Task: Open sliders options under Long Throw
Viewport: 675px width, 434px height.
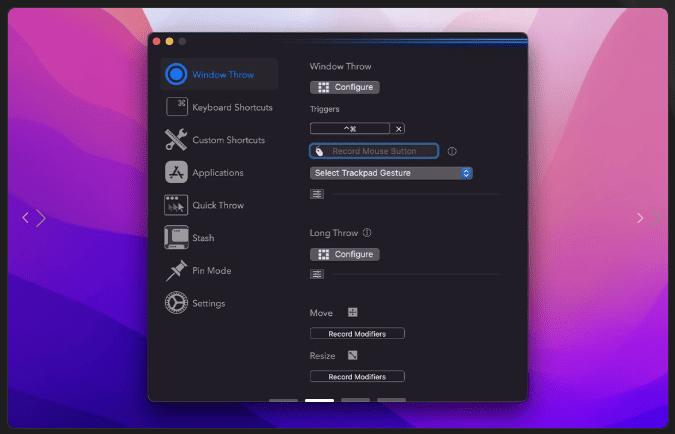Action: pyautogui.click(x=317, y=274)
